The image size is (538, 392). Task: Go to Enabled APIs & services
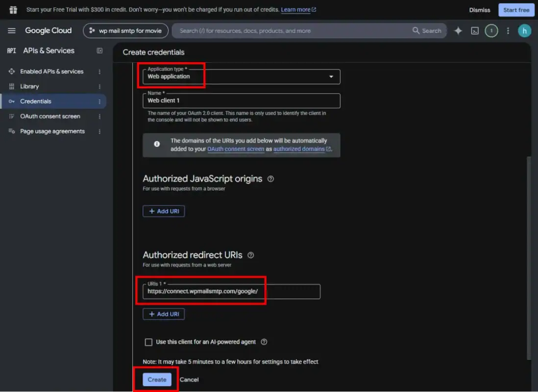tap(51, 72)
